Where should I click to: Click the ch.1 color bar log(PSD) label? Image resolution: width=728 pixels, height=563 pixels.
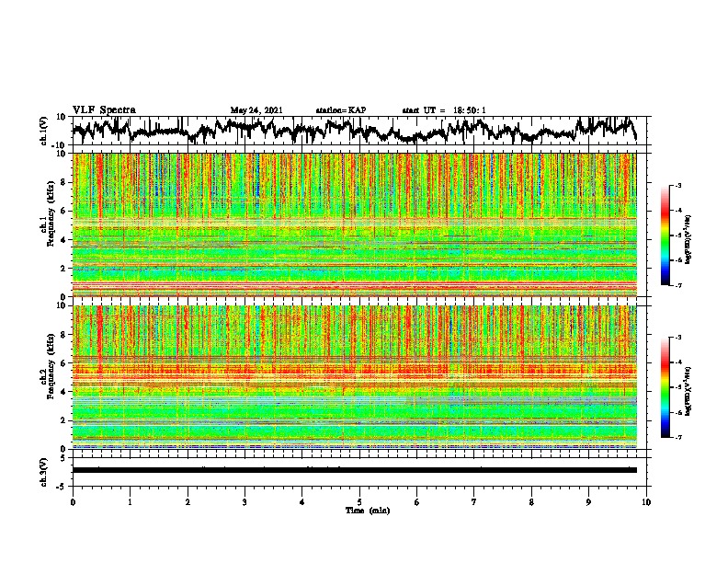coord(688,239)
